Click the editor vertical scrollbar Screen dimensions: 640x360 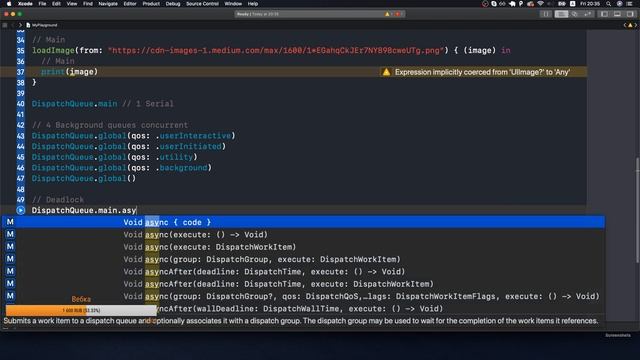(637, 210)
